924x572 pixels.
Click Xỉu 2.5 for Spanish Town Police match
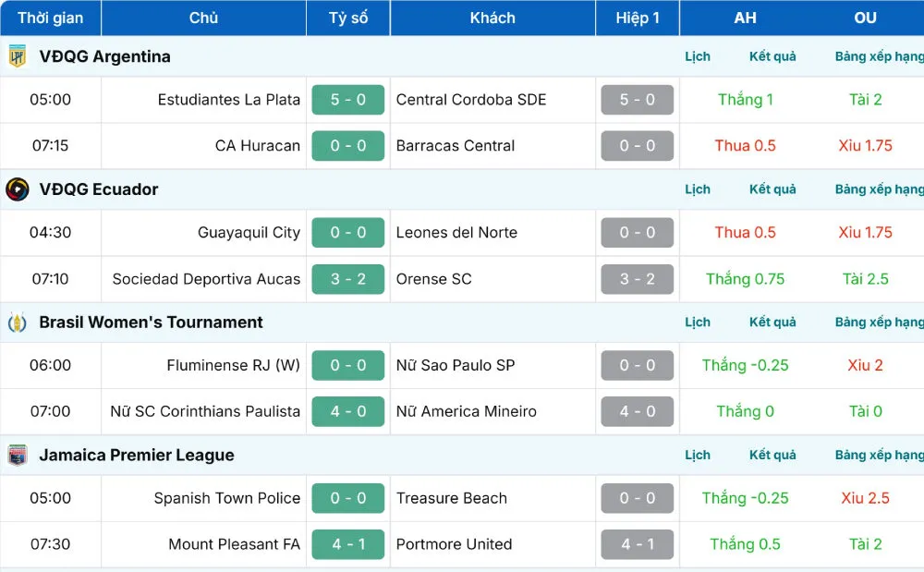[865, 498]
